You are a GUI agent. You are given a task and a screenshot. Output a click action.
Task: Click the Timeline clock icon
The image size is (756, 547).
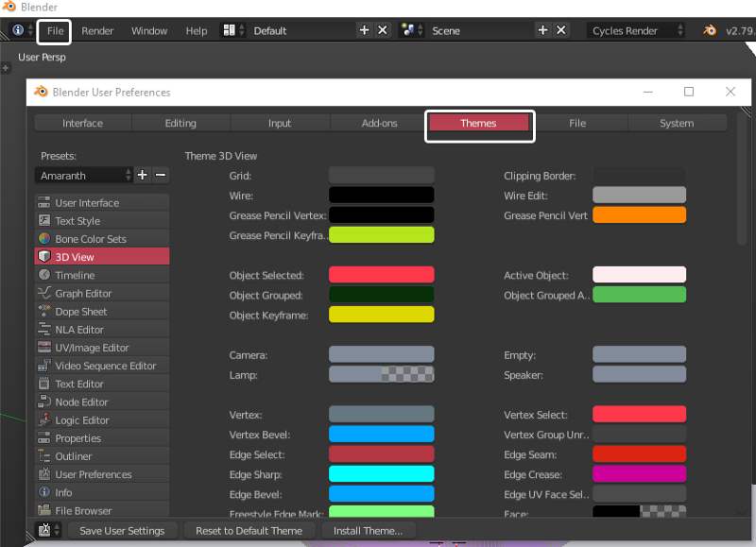pyautogui.click(x=43, y=275)
